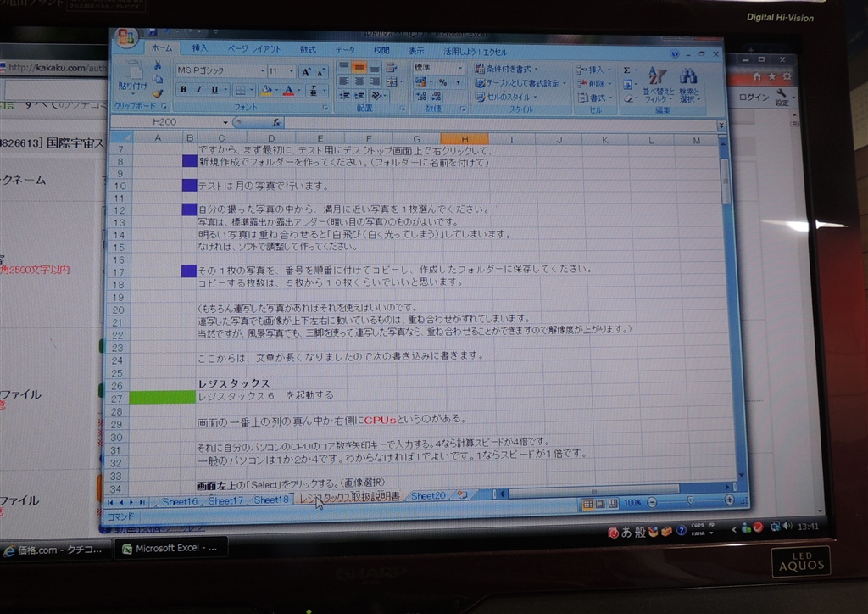
Task: Click the zoom slider thumb
Action: (x=690, y=500)
